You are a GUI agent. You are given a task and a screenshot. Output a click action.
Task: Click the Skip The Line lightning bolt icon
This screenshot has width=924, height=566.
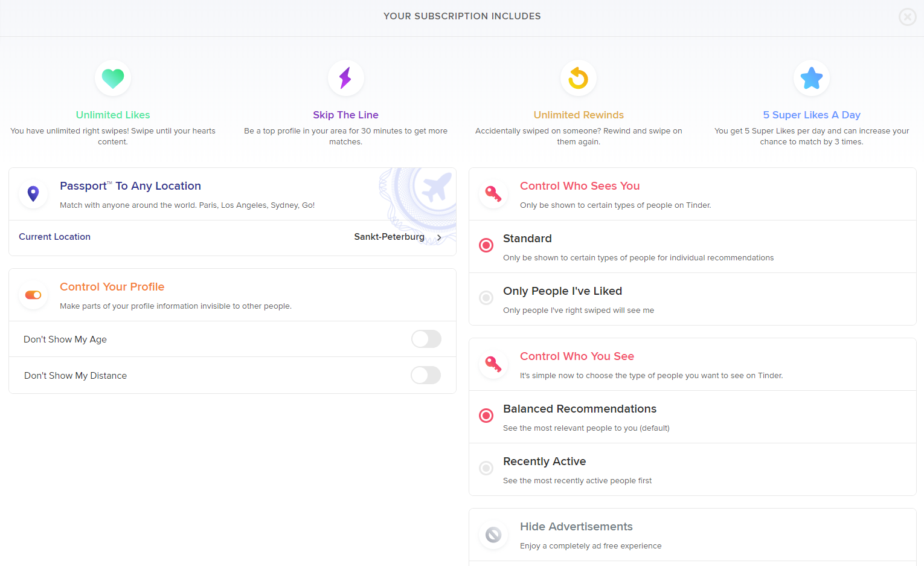click(x=345, y=78)
